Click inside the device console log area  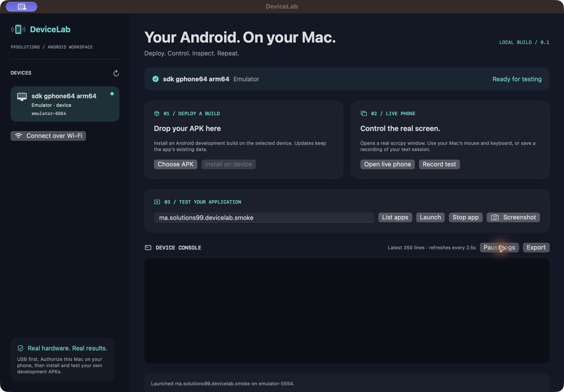tap(347, 311)
